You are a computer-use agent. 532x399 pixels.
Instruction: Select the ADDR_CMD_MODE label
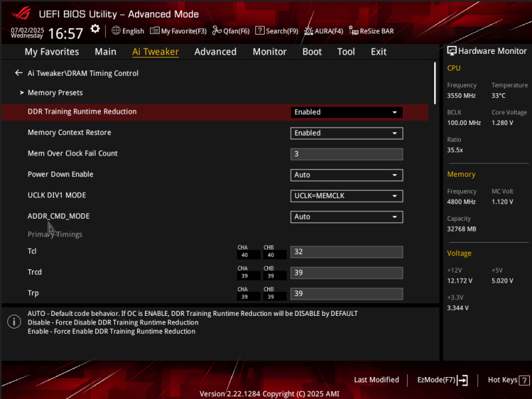point(59,217)
